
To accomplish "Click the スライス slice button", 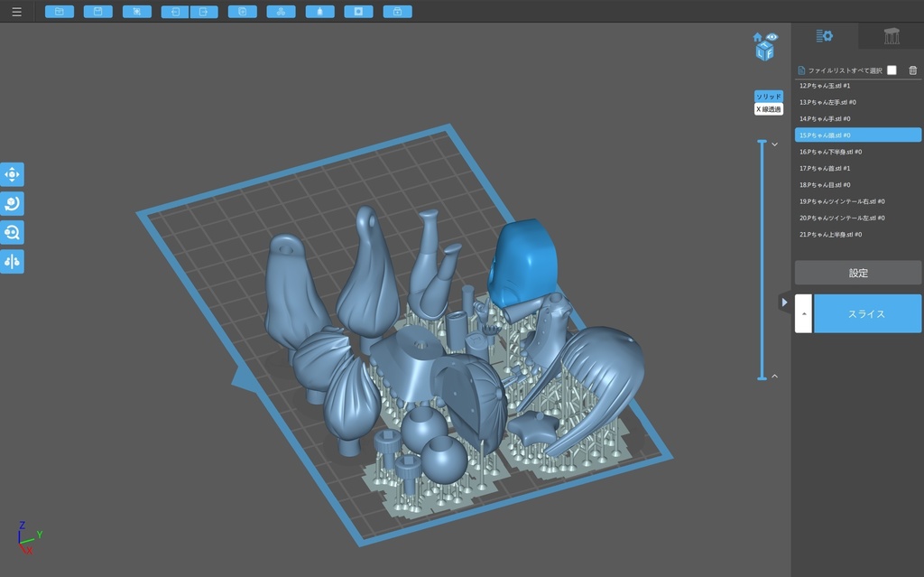I will tap(867, 314).
